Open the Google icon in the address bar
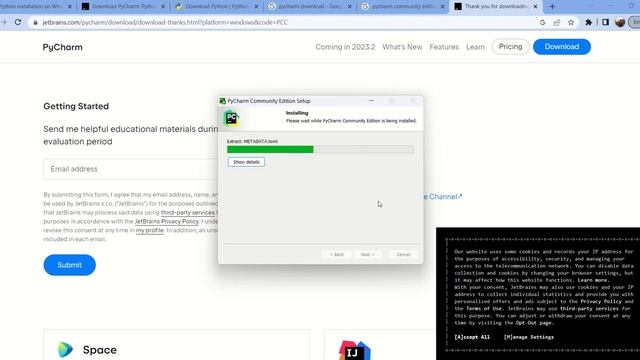The width and height of the screenshot is (640, 360). (x=542, y=23)
